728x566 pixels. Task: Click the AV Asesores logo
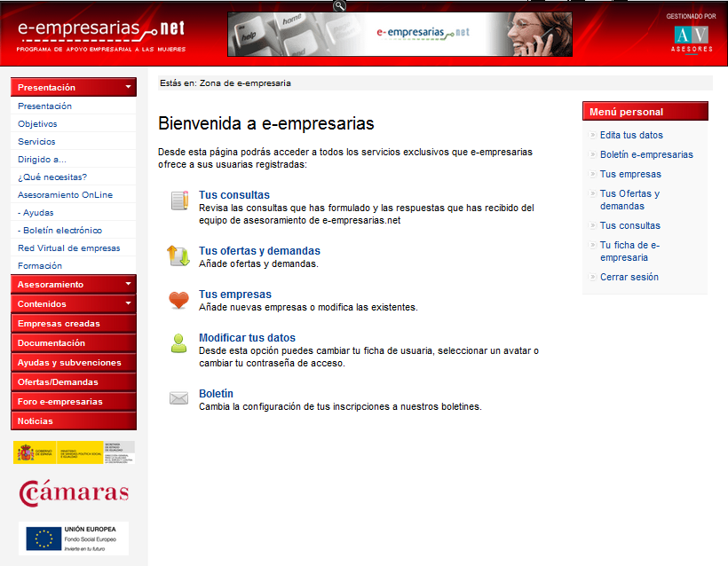point(692,38)
